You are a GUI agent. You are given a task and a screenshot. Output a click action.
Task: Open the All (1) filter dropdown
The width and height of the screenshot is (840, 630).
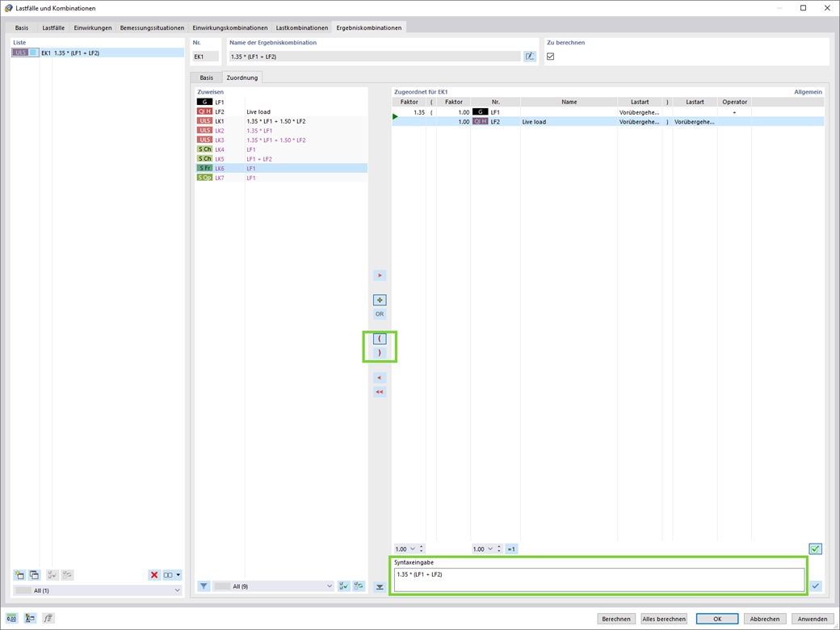tap(98, 590)
